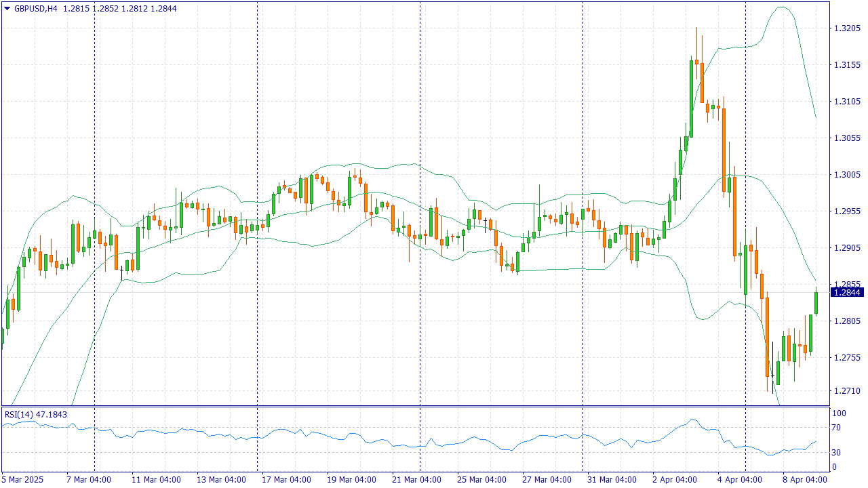Click the 1.3005 price scale label
The height and width of the screenshot is (488, 868).
click(x=846, y=175)
